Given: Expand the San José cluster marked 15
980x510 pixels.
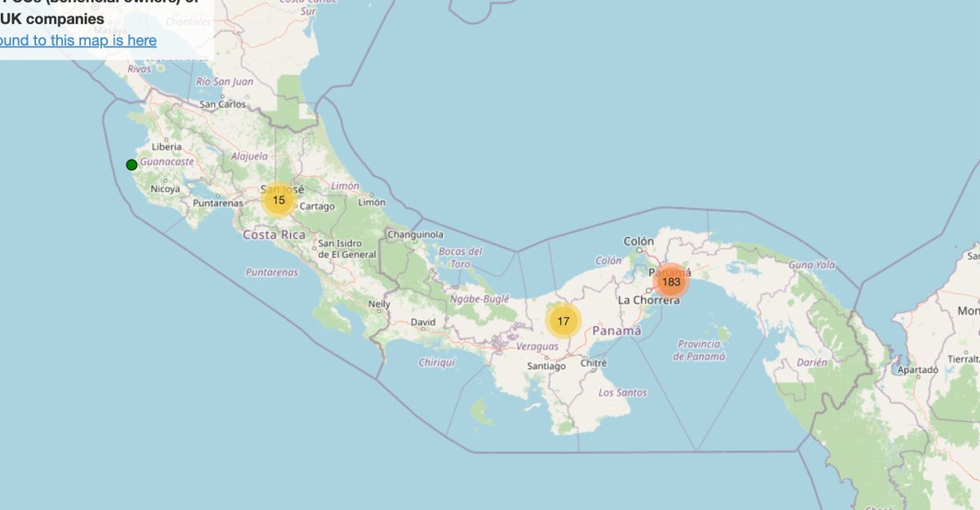Looking at the screenshot, I should tap(278, 199).
